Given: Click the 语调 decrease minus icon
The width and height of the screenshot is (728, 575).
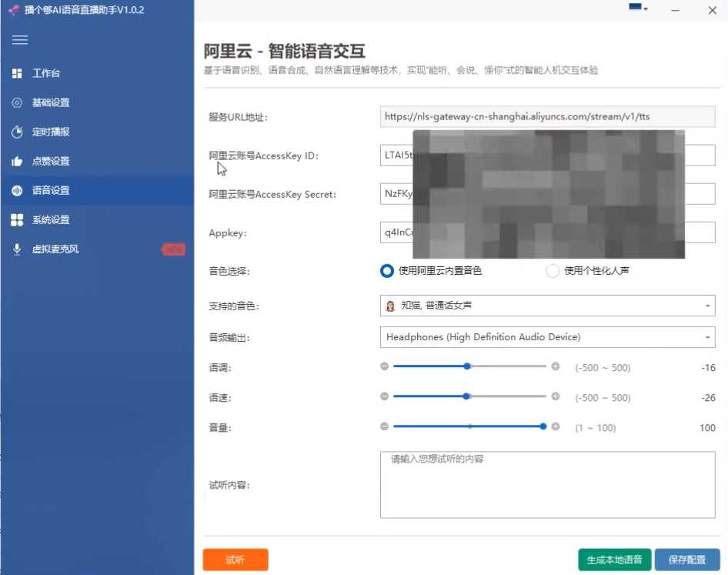Looking at the screenshot, I should pos(385,366).
